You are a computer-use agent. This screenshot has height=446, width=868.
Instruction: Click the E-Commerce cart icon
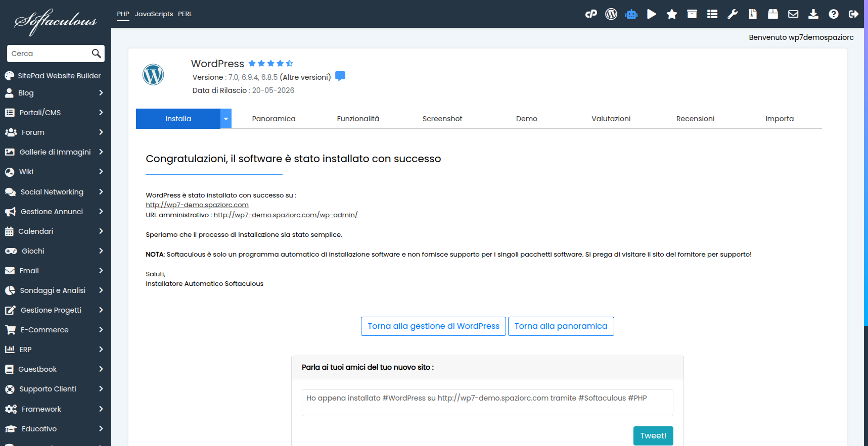(x=10, y=330)
